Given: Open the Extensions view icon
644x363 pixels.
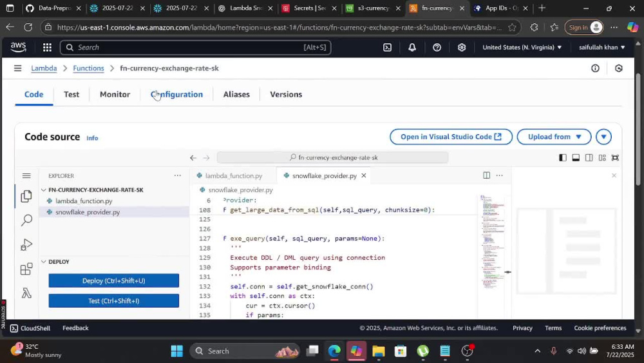Looking at the screenshot, I should (26, 269).
